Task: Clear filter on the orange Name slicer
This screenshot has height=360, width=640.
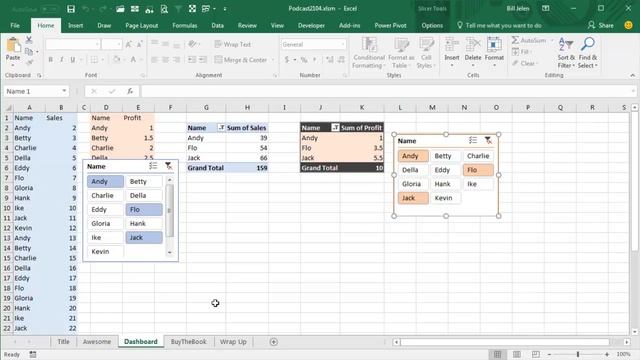Action: click(x=488, y=140)
